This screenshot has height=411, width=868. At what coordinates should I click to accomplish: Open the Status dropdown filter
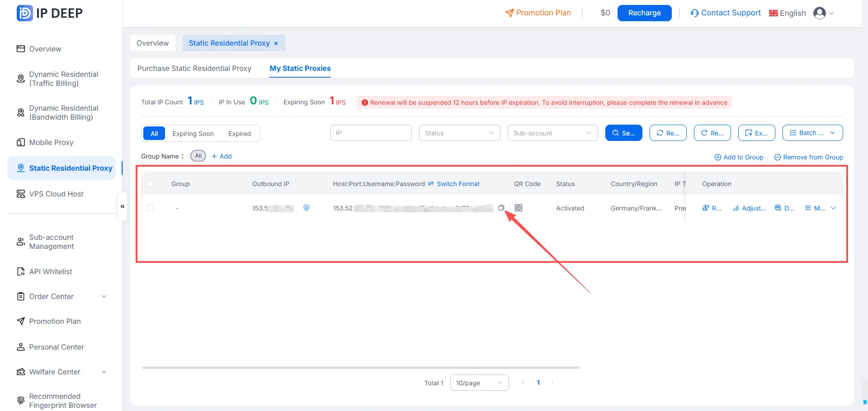(459, 133)
